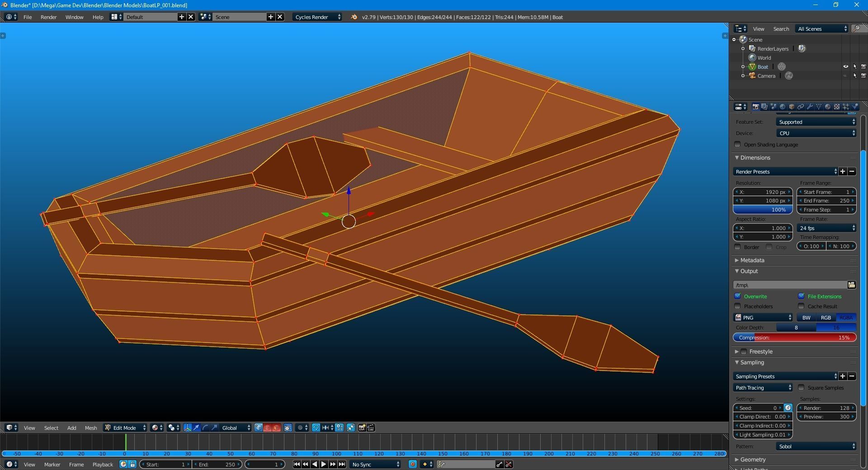Toggle snap magnet in 3D view header
The image size is (868, 470).
pyautogui.click(x=316, y=428)
